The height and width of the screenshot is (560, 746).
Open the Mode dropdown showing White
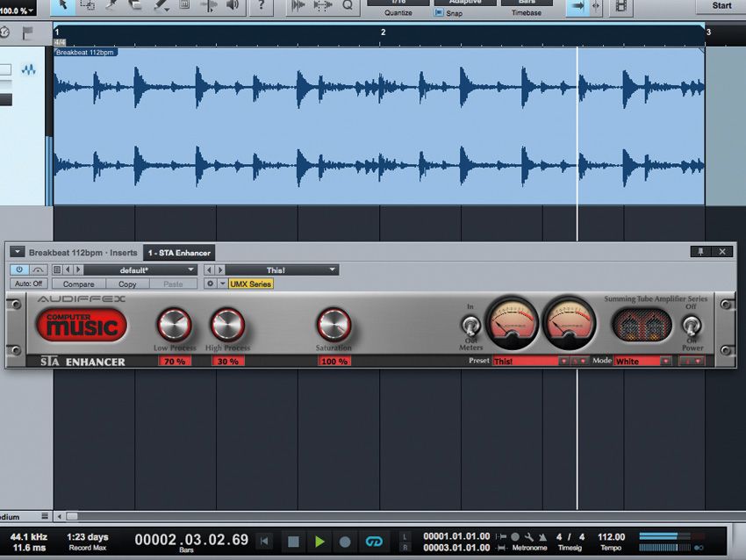pos(640,361)
